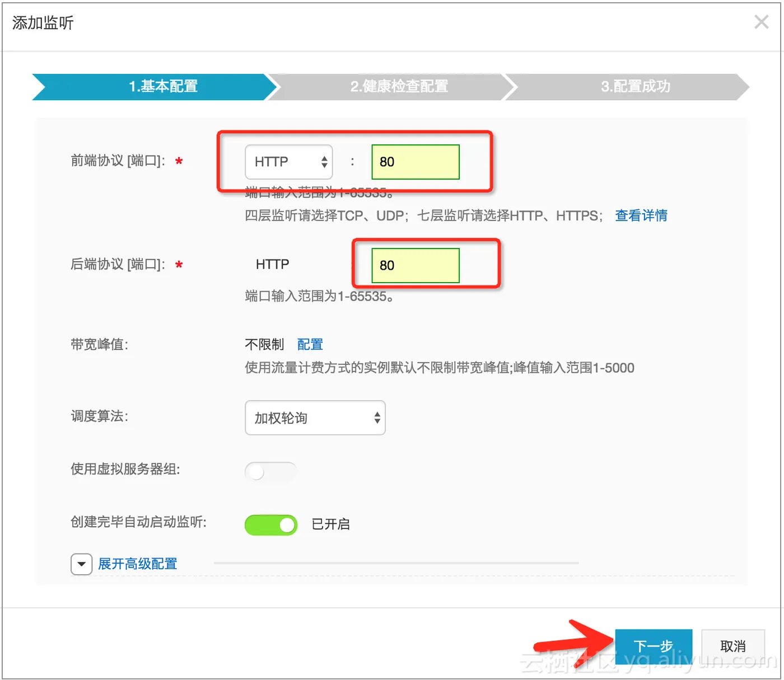Open the 查看详情 details link
The height and width of the screenshot is (680, 784).
pyautogui.click(x=641, y=215)
